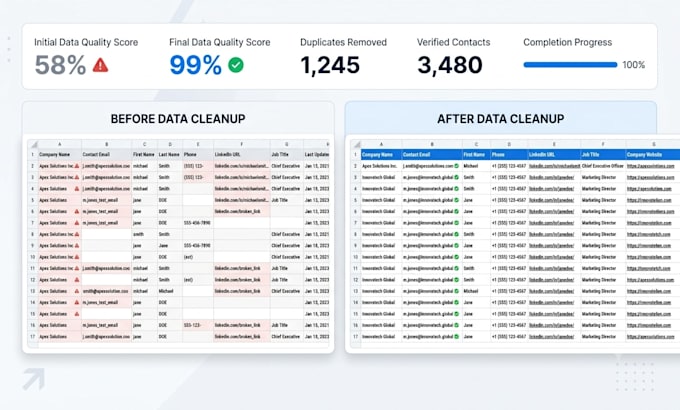
Task: Click the 100% completion value
Action: pyautogui.click(x=634, y=65)
